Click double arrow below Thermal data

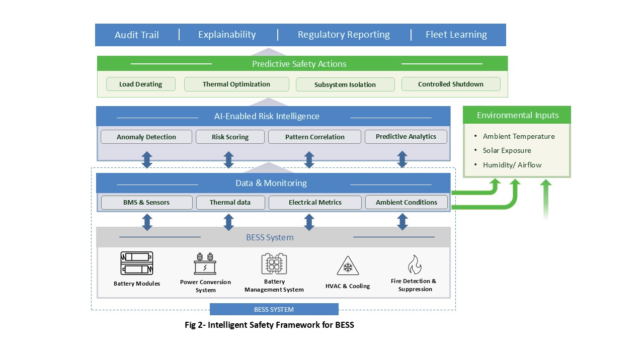[x=228, y=222]
